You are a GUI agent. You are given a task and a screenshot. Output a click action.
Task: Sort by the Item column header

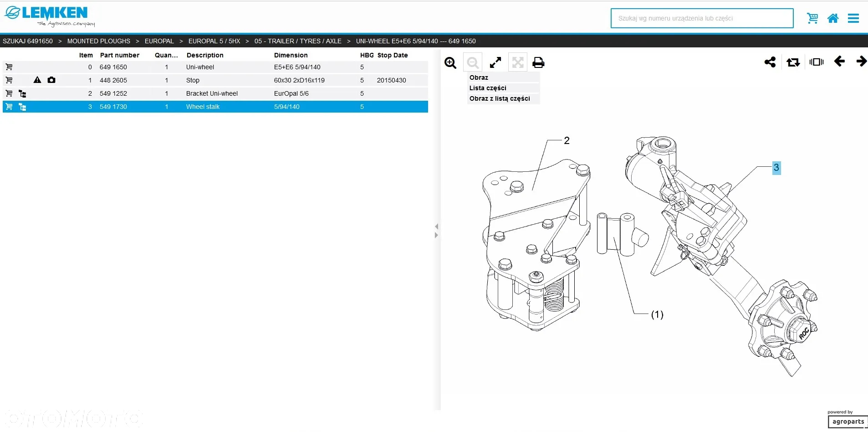tap(86, 55)
